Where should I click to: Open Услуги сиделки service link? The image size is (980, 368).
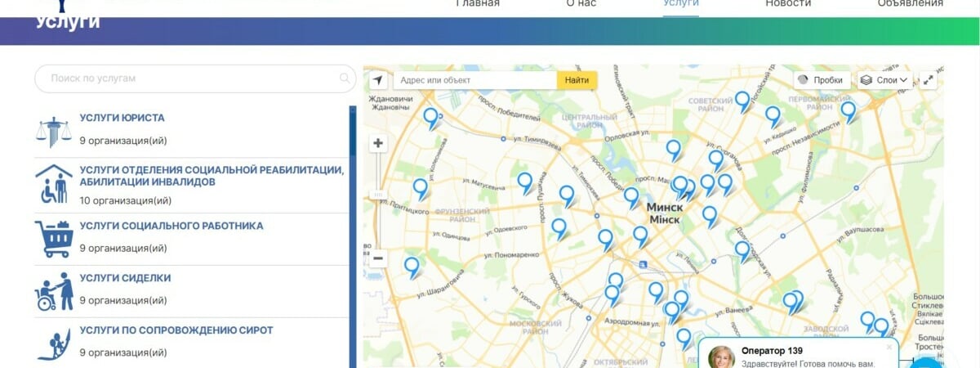[x=125, y=278]
